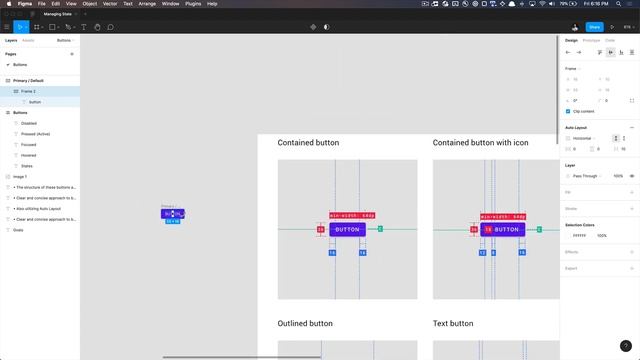Open the Move tool options chevron
This screenshot has height=360, width=640.
[26, 27]
